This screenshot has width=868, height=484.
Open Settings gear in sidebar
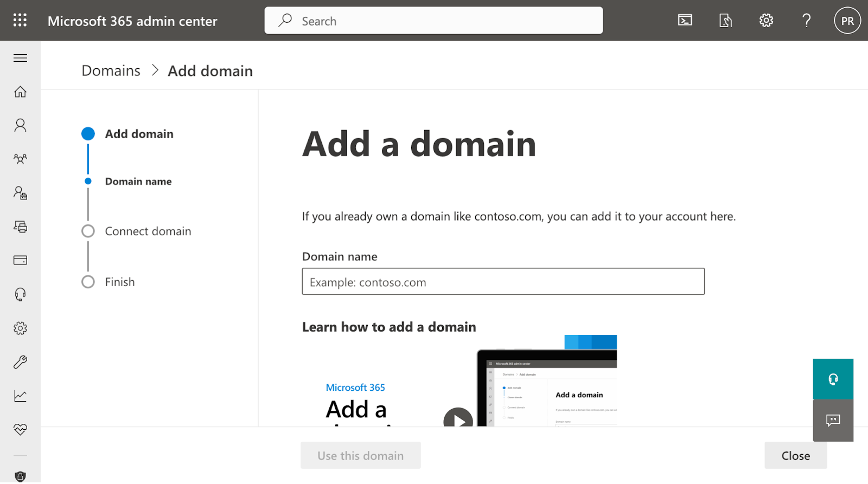pos(20,328)
